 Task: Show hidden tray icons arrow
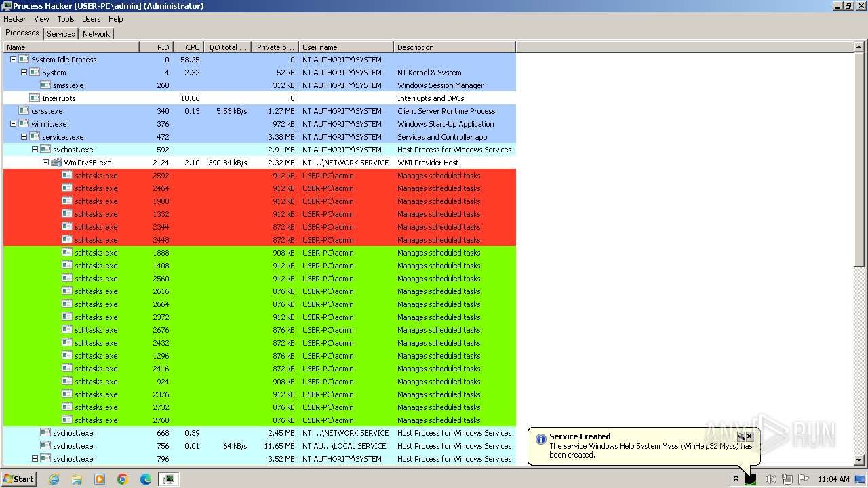pyautogui.click(x=736, y=479)
